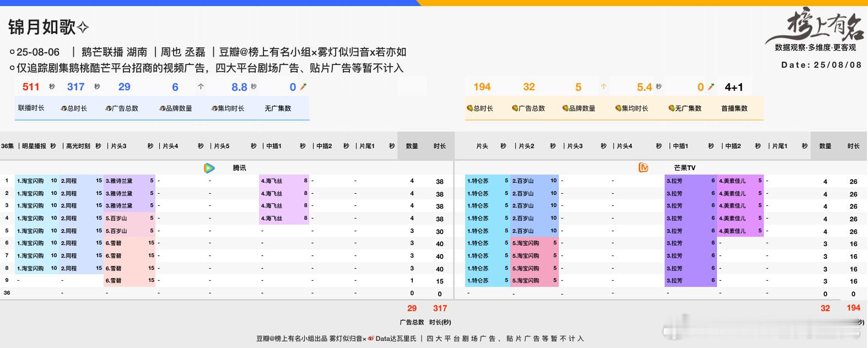Click 2.百岁山 in Mango row 2
The width and height of the screenshot is (868, 348).
523,193
